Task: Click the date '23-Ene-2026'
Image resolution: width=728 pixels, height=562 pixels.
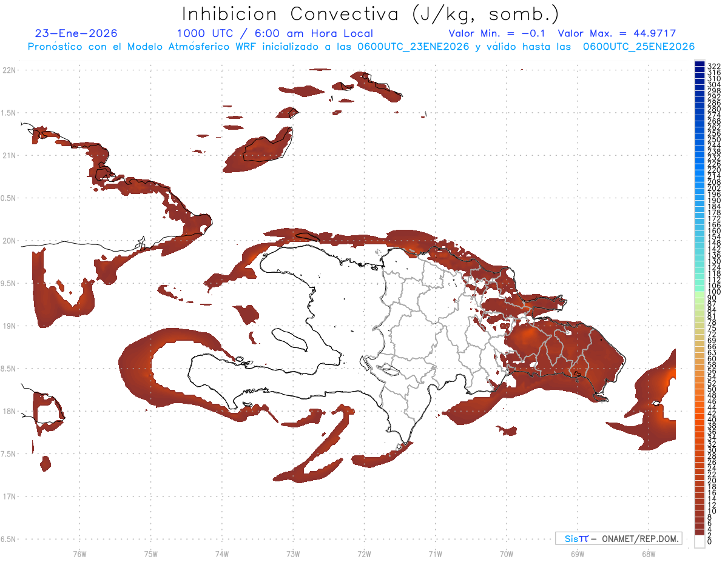Action: tap(76, 33)
